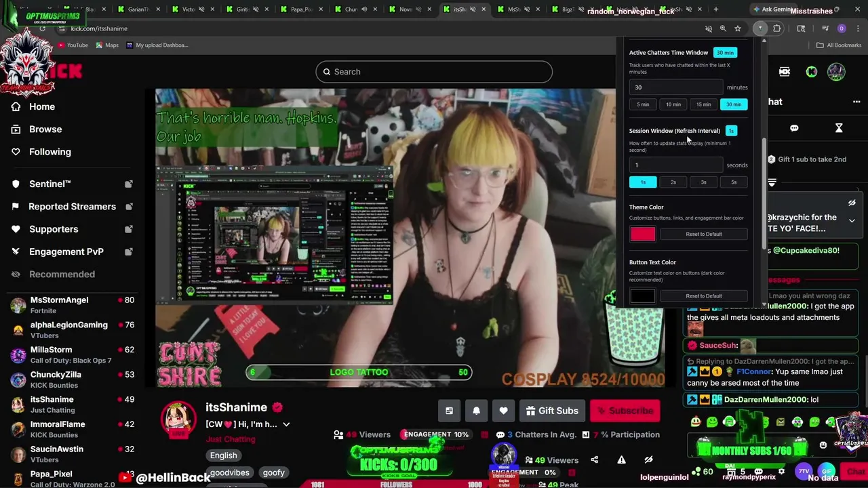Click the goodvibes tag
Image resolution: width=868 pixels, height=488 pixels.
(x=229, y=472)
